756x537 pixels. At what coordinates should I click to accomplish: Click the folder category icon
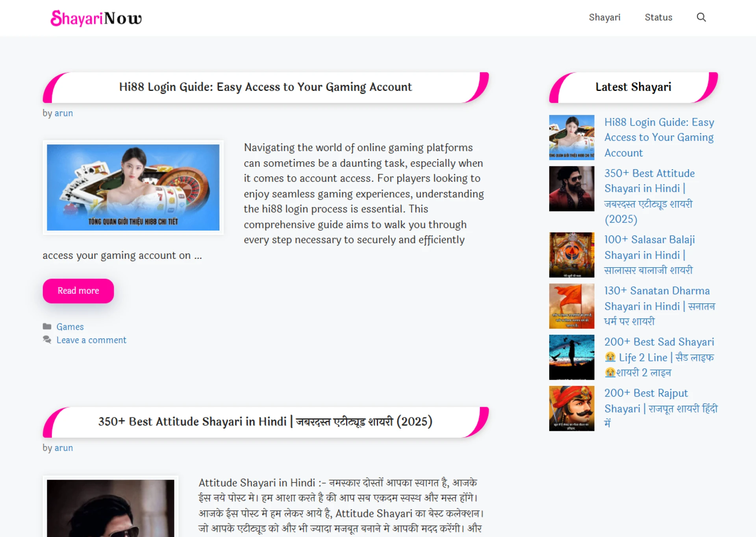coord(47,327)
